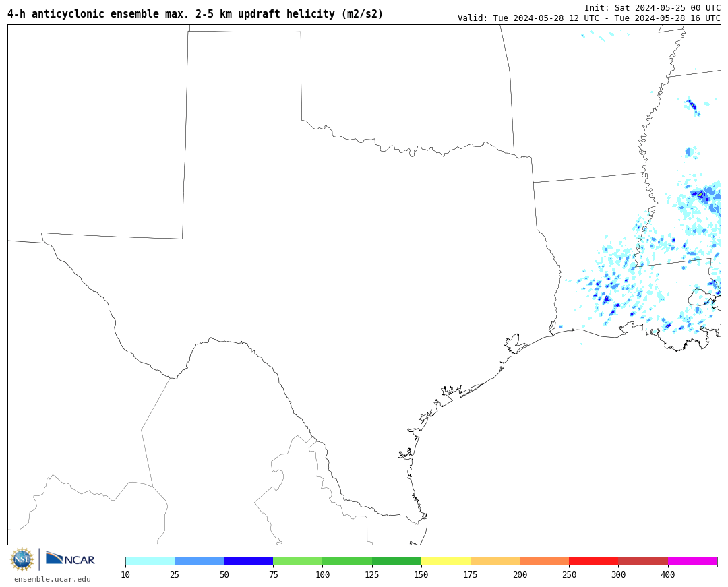Select the light cyan 10–25 color swatch
Image resolution: width=728 pixels, height=587 pixels.
click(150, 561)
